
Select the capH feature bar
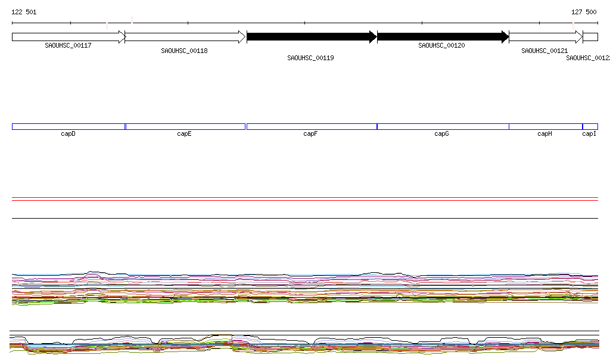545,126
